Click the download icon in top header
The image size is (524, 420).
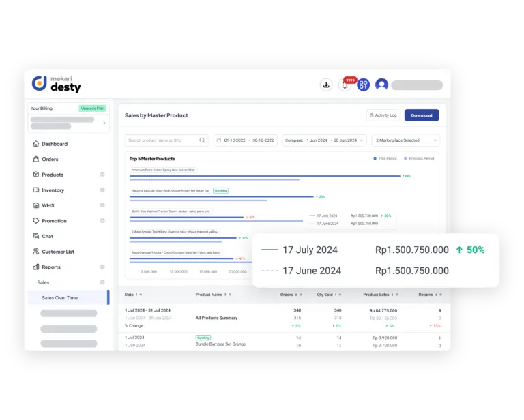(326, 85)
